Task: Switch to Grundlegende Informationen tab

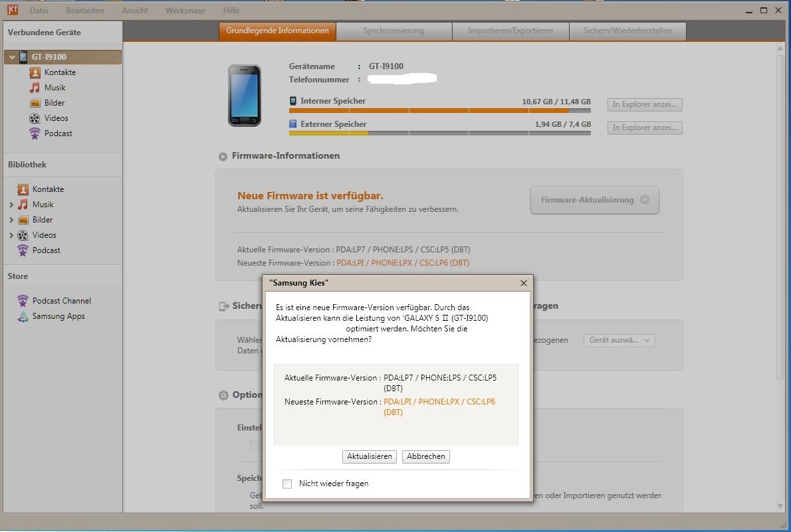Action: [277, 31]
